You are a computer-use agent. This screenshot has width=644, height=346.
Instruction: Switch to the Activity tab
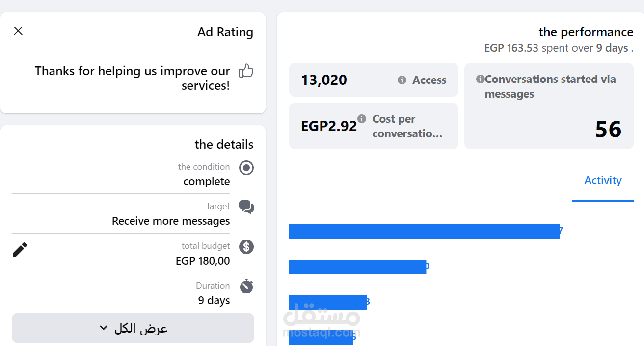click(x=603, y=181)
